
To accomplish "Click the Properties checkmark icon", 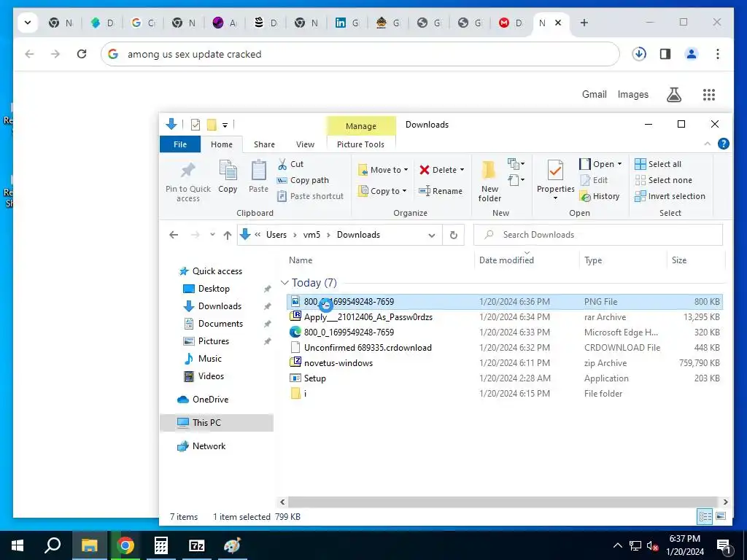I will [555, 171].
